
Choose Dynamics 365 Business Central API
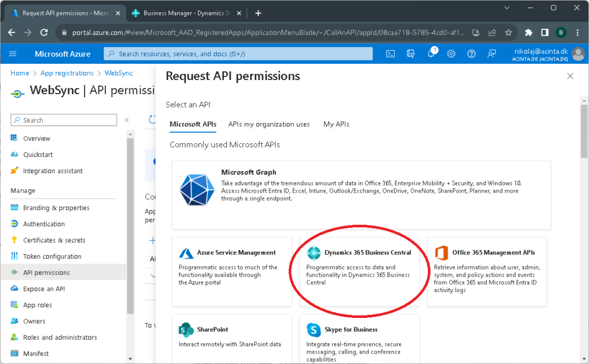[x=360, y=270]
